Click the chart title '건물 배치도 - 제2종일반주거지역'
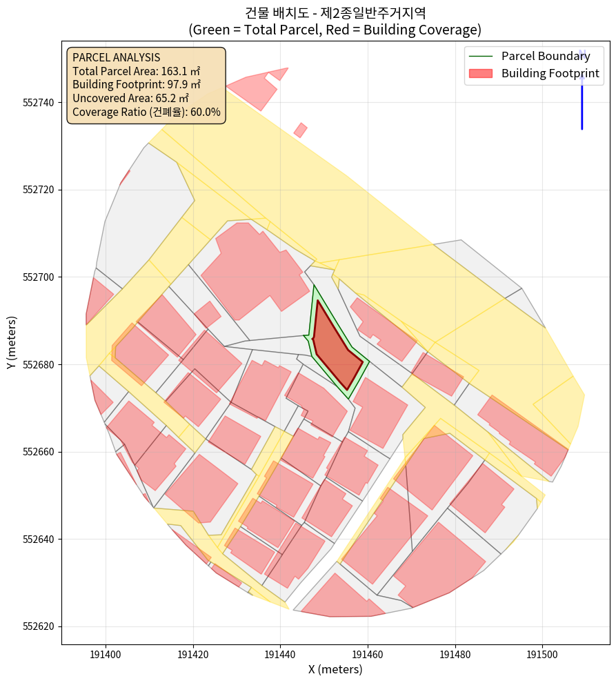The width and height of the screenshot is (616, 683). click(x=335, y=12)
